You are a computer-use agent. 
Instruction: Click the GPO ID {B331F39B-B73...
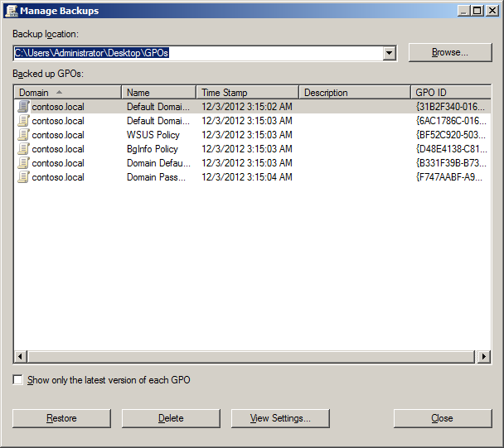(451, 163)
